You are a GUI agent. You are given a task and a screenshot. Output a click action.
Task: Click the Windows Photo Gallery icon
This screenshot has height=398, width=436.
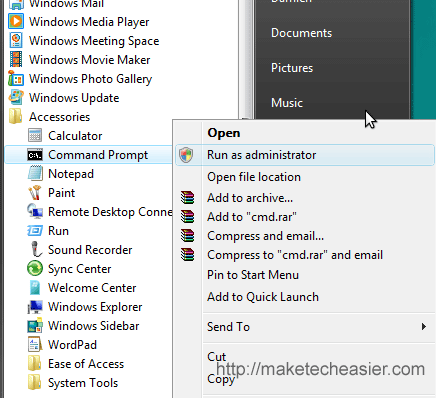tap(16, 78)
